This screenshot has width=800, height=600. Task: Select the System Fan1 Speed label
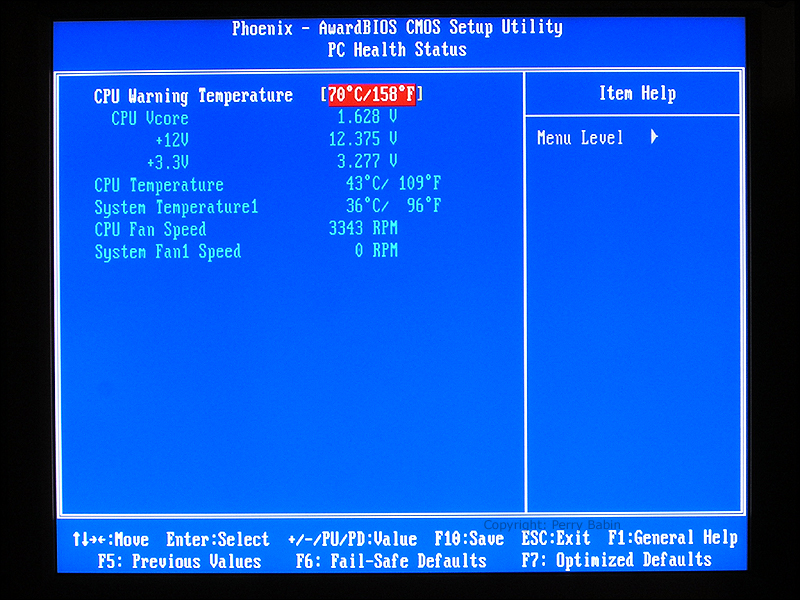pyautogui.click(x=167, y=252)
